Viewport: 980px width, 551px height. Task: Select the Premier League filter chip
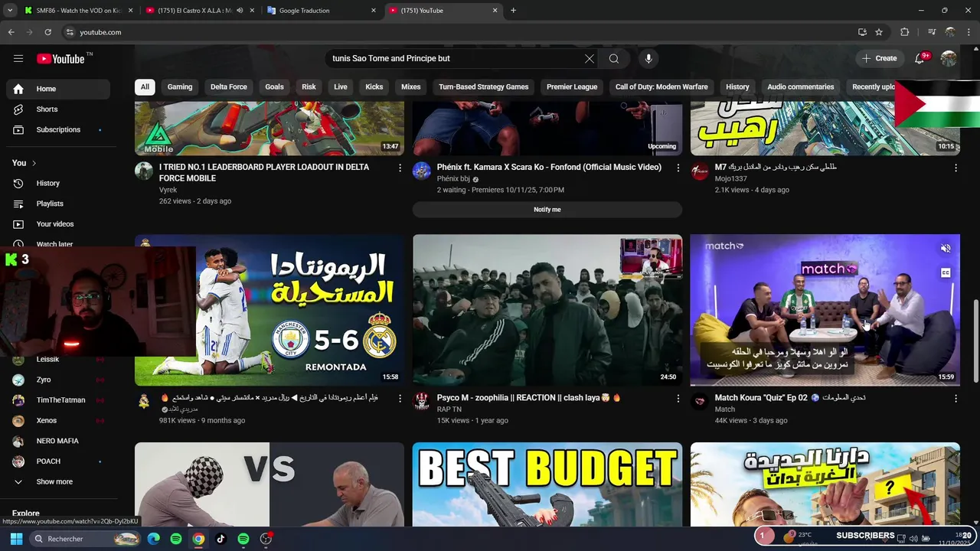[572, 87]
